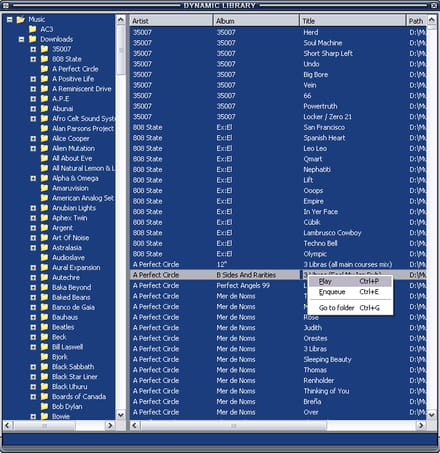Select the Black Star Liner tree item
The width and height of the screenshot is (440, 453).
pyautogui.click(x=75, y=377)
